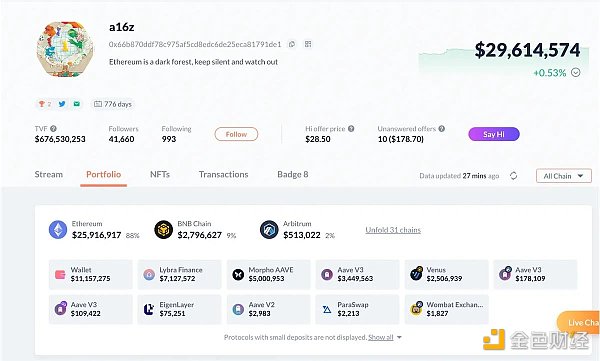Select the BNB Chain balance entry
The image size is (600, 361).
[195, 230]
